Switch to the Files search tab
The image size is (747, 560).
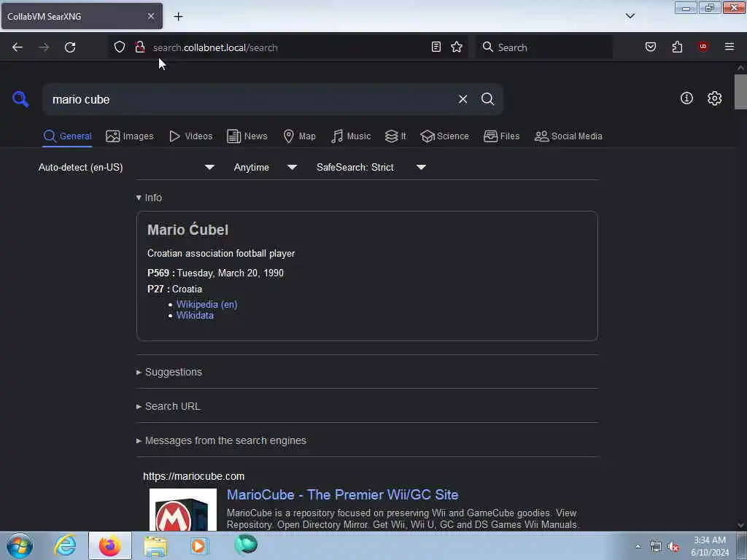pos(501,136)
